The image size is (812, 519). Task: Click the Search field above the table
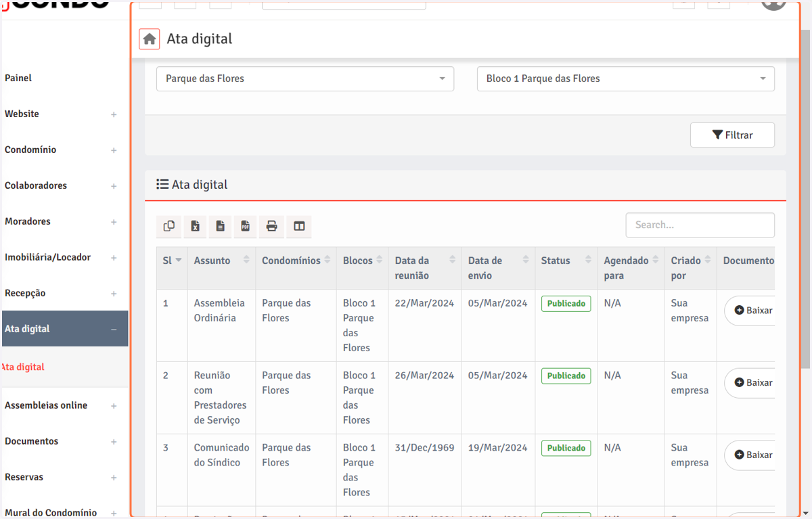(700, 225)
